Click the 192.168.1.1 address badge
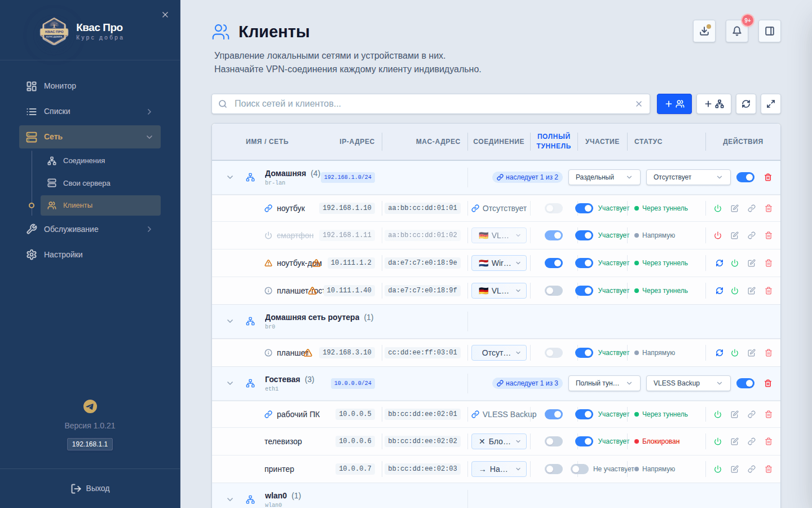 click(x=90, y=444)
